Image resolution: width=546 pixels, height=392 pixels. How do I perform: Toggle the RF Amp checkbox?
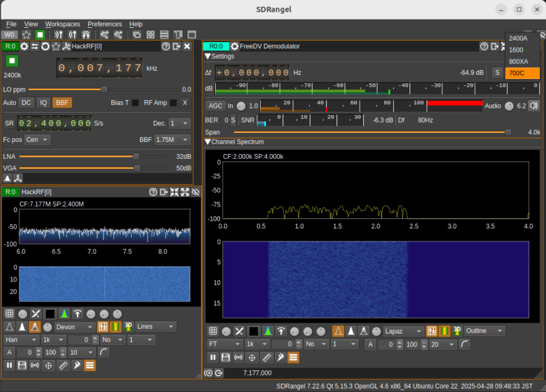coord(173,103)
